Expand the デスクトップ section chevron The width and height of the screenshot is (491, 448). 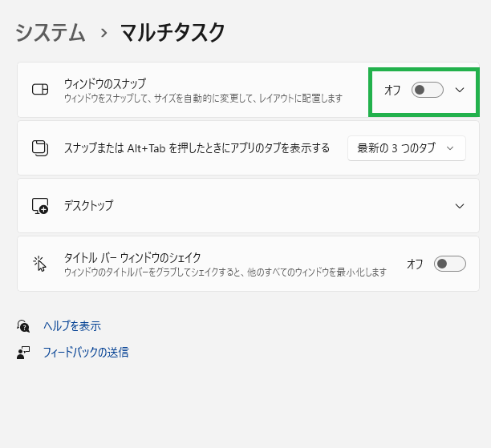[460, 206]
